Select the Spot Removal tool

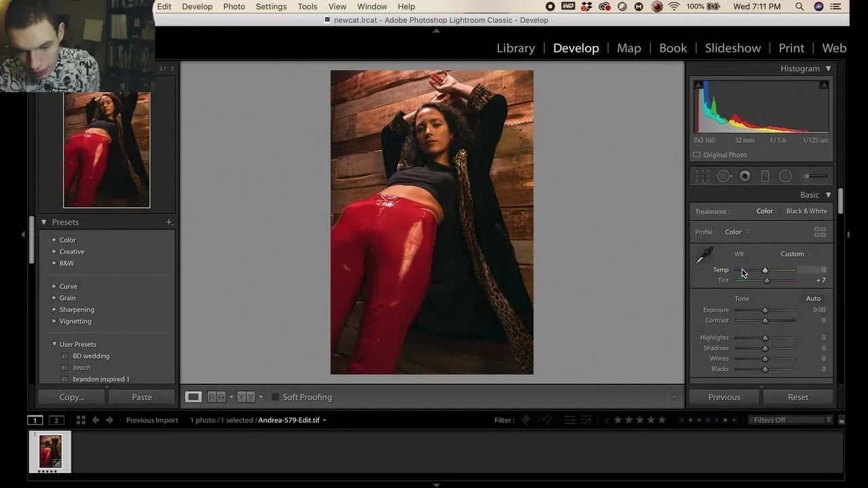[x=724, y=176]
